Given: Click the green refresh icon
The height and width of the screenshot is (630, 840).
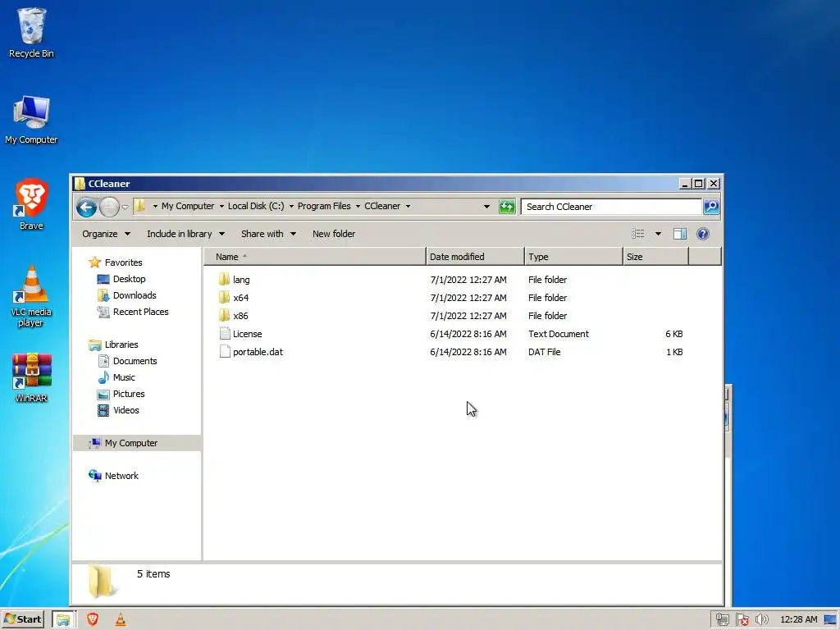Looking at the screenshot, I should pos(507,206).
